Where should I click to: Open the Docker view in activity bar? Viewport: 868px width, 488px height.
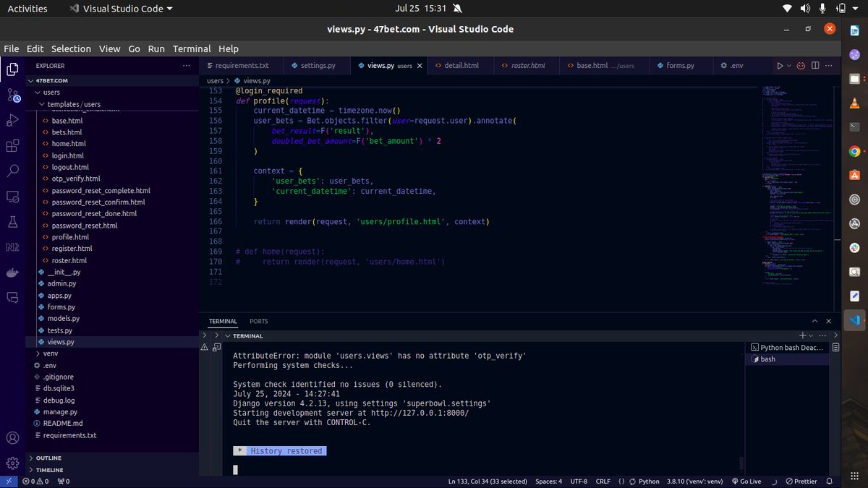[12, 272]
